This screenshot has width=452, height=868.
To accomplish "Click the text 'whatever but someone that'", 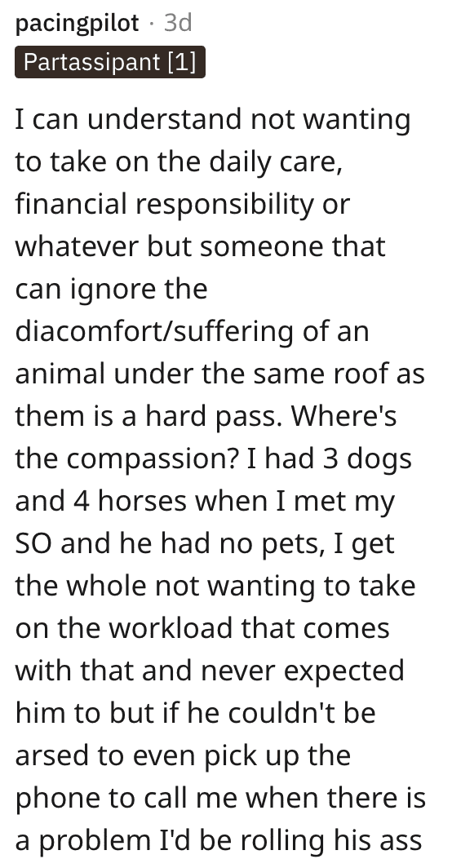I will pyautogui.click(x=200, y=246).
